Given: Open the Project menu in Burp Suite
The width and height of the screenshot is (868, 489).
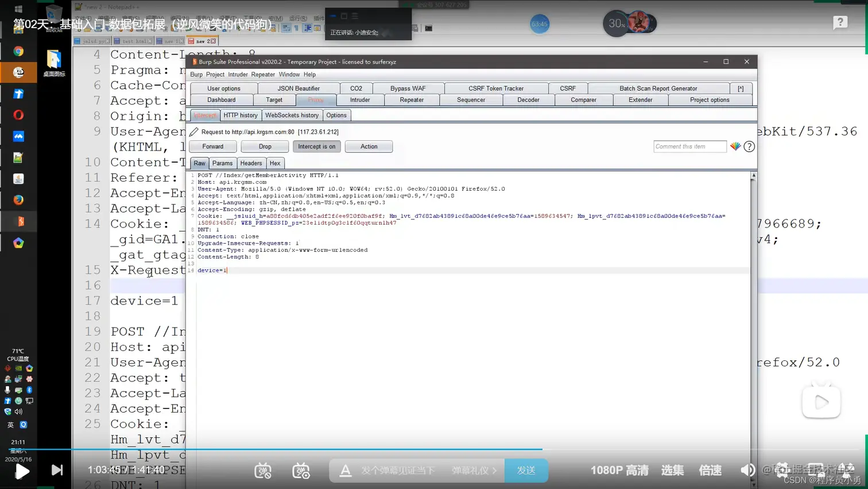Looking at the screenshot, I should point(215,75).
